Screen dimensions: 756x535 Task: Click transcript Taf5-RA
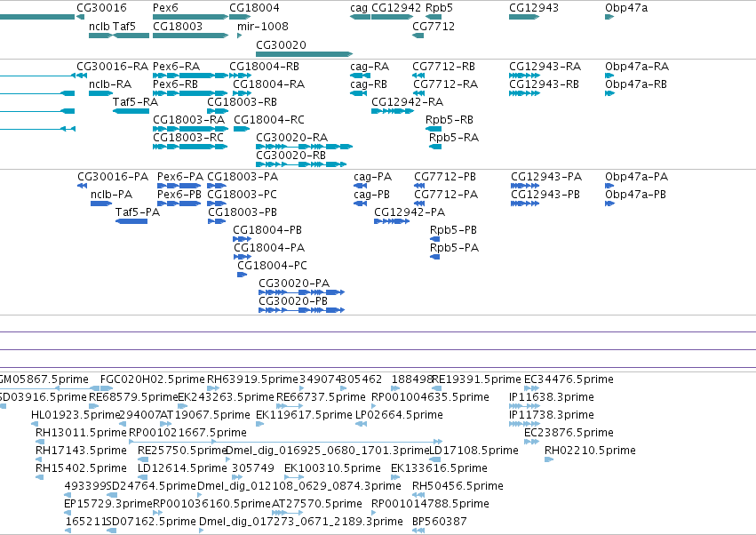(136, 102)
